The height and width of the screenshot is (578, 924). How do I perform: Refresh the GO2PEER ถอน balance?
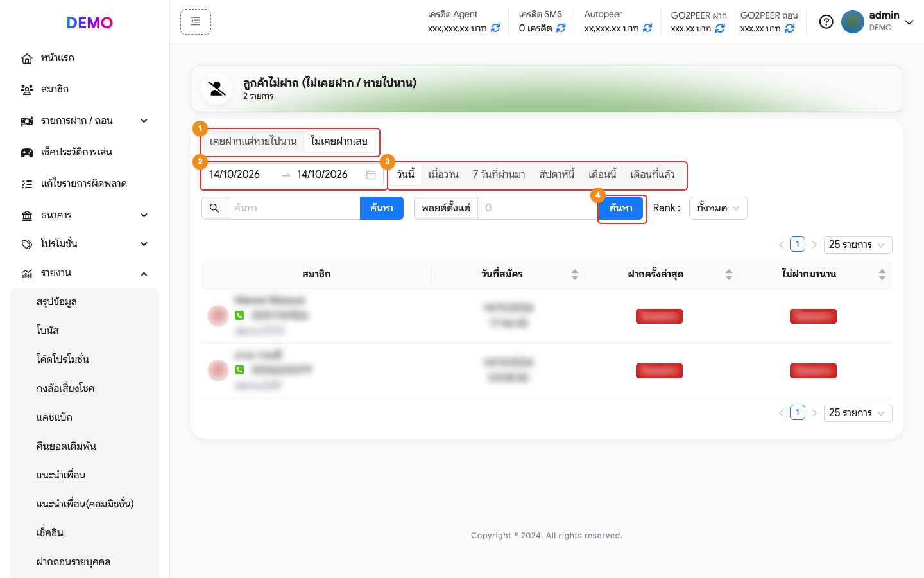click(x=790, y=28)
